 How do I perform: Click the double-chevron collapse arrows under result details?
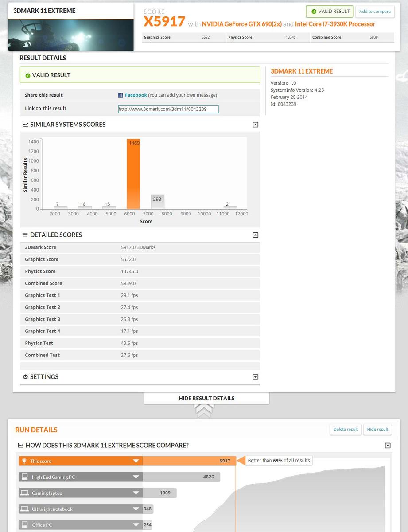(204, 411)
